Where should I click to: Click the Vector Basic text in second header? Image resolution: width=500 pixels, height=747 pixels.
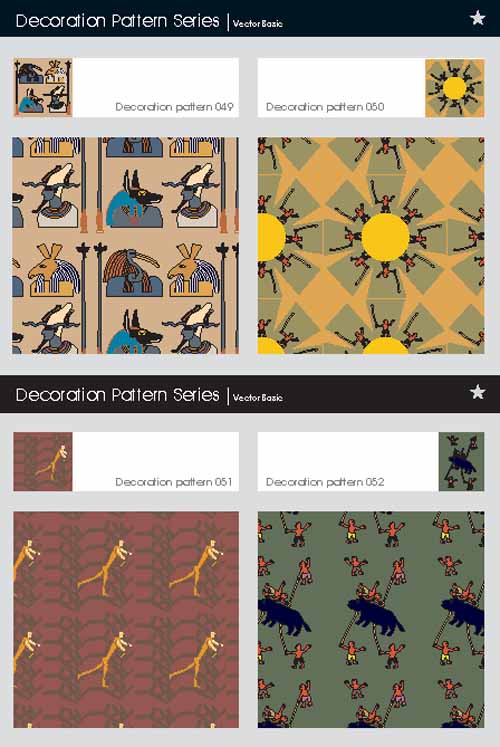point(258,398)
